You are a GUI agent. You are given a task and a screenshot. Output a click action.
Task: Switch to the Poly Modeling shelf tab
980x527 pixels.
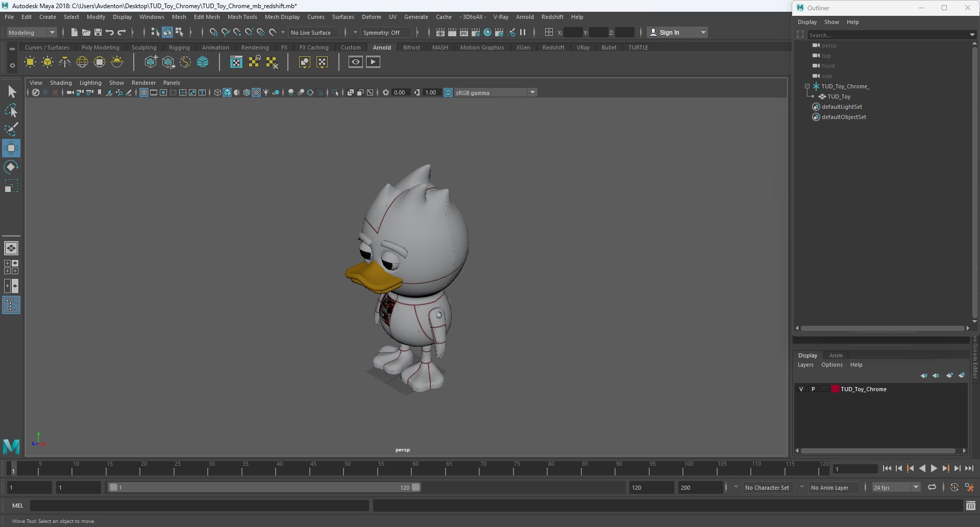click(100, 47)
